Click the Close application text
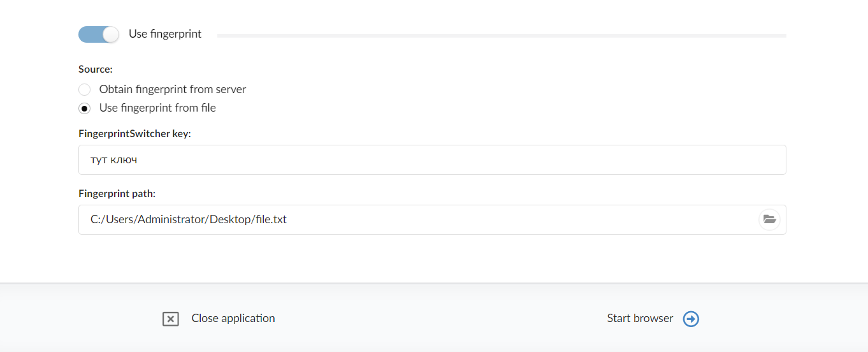 point(233,318)
